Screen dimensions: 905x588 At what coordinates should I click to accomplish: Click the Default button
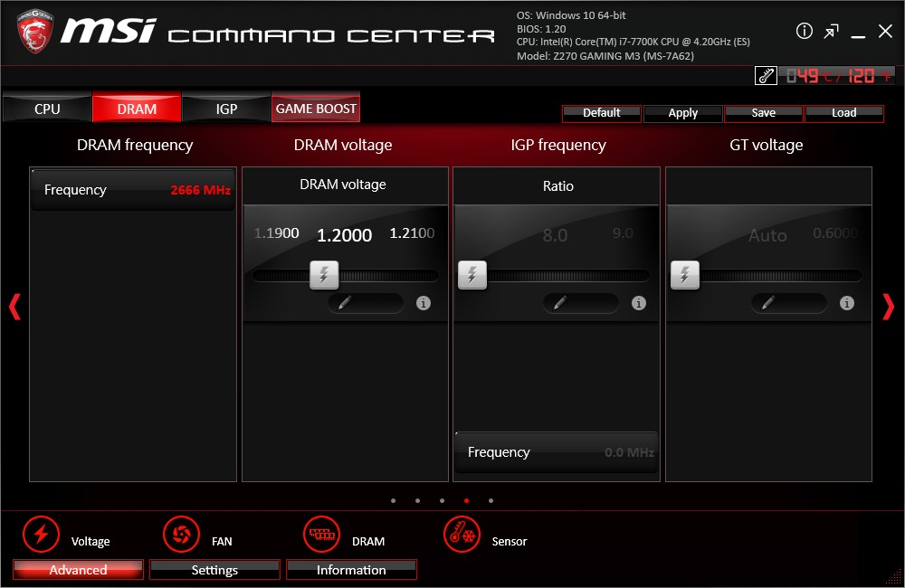(x=602, y=113)
